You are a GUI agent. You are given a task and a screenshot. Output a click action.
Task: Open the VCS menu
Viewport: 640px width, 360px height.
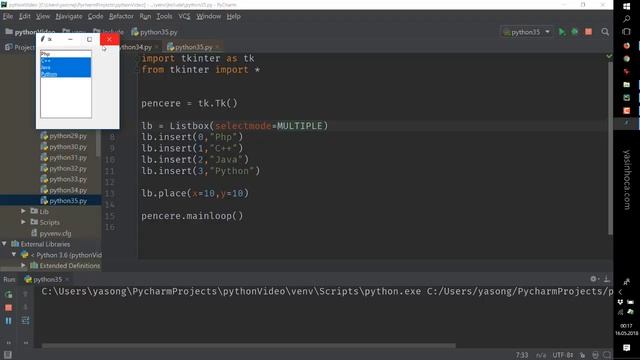coord(184,16)
